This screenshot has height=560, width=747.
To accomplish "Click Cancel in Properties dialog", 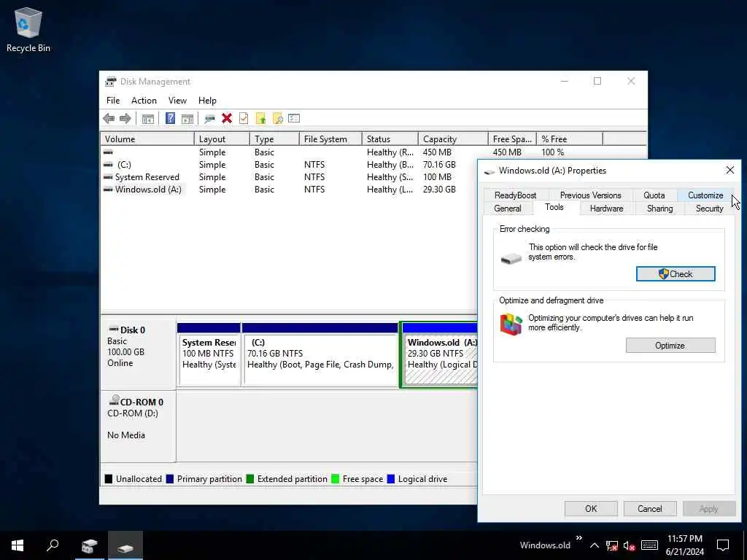I will (x=650, y=508).
